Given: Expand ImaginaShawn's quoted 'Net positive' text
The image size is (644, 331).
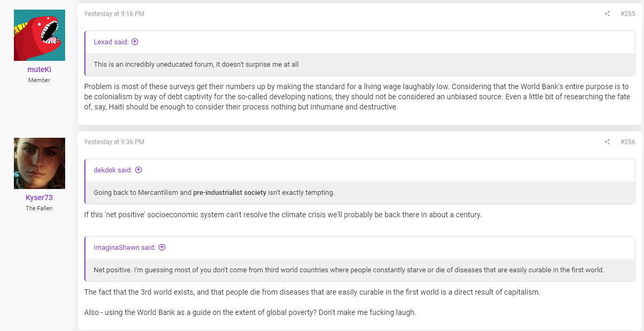Looking at the screenshot, I should 360,270.
